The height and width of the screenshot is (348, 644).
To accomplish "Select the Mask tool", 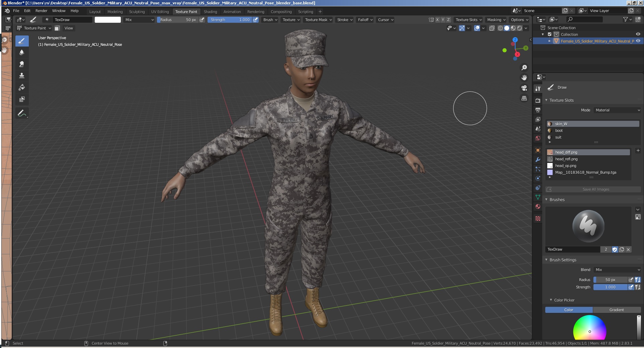I will (x=22, y=99).
